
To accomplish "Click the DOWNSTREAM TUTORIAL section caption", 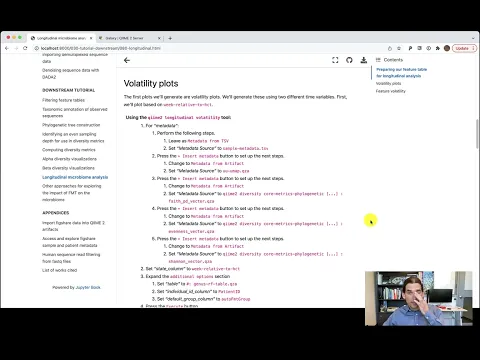I will (x=68, y=90).
